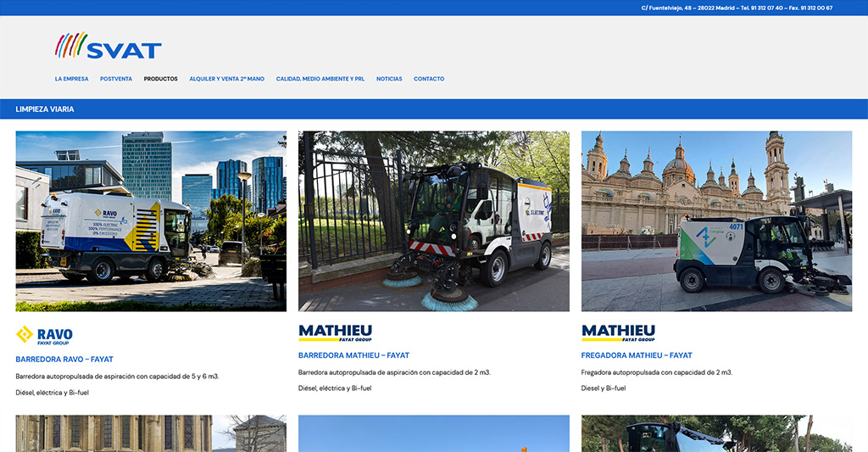This screenshot has height=452, width=868.
Task: Open the Ravo sweeper photo
Action: coord(151,221)
